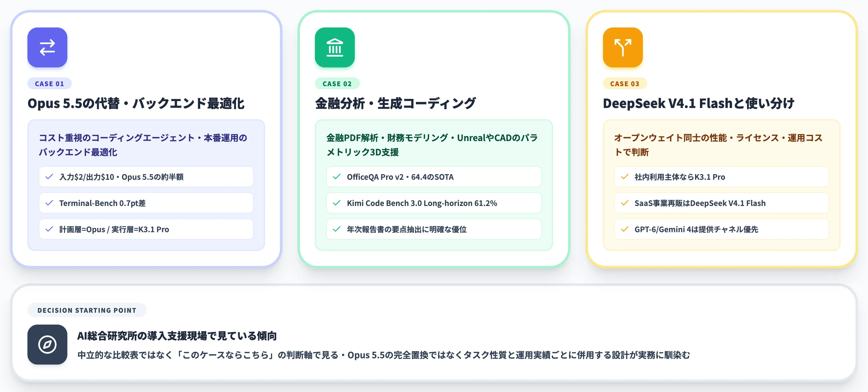Click checkmark beside 社内利用主体ならK3.1 Pro
This screenshot has height=392, width=868.
tap(624, 176)
